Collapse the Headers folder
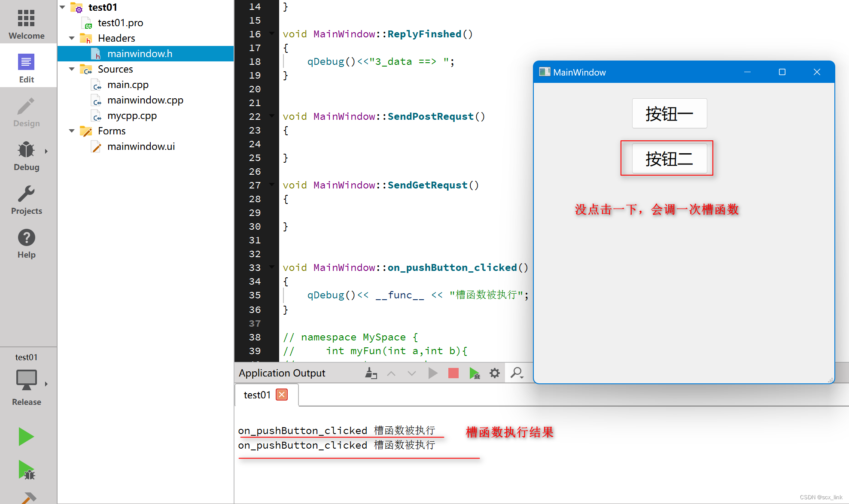The image size is (849, 504). click(x=72, y=38)
